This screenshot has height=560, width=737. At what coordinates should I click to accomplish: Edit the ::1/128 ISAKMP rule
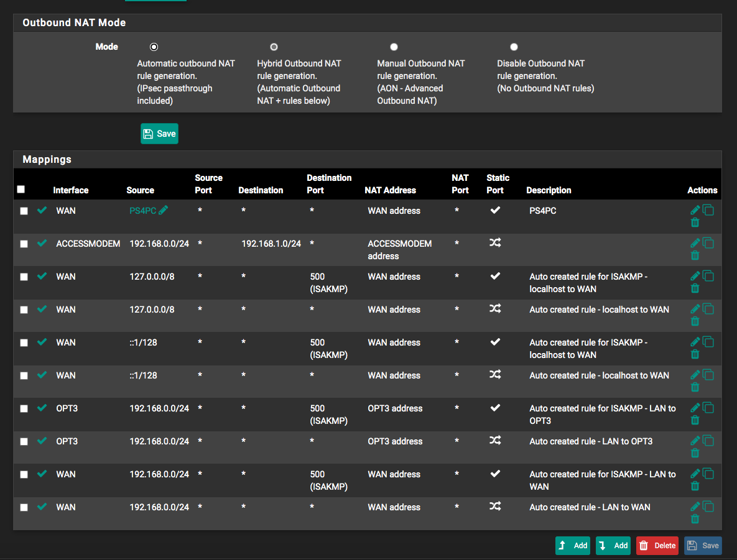[695, 342]
